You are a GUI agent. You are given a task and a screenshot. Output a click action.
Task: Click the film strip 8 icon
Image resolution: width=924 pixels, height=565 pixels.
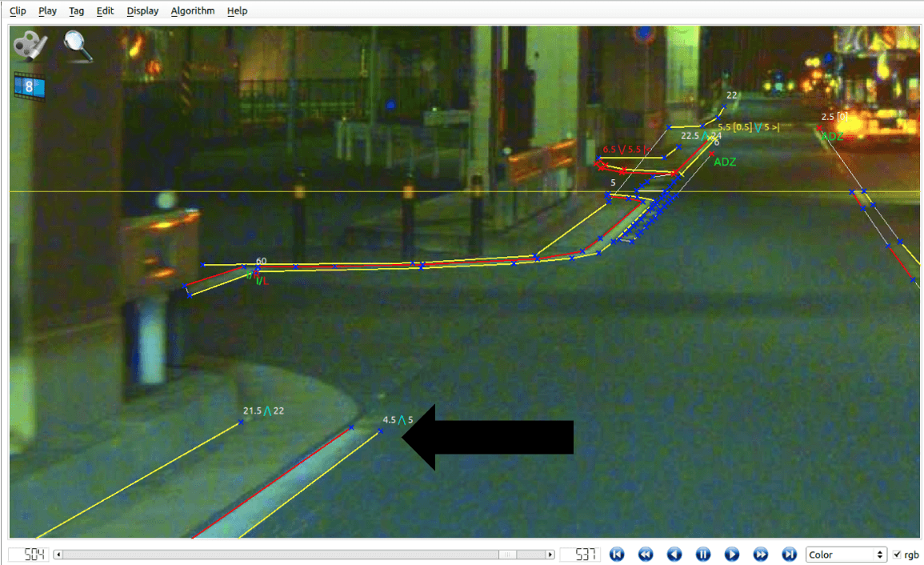pyautogui.click(x=29, y=87)
